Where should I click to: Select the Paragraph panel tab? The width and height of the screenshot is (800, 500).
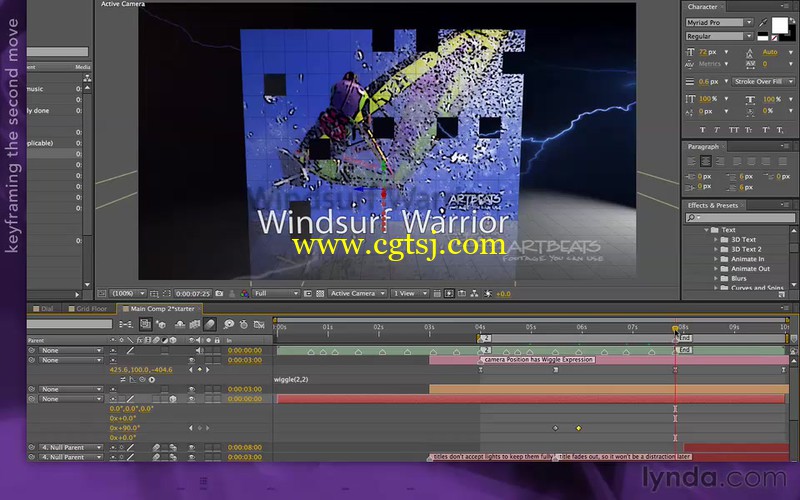point(703,146)
